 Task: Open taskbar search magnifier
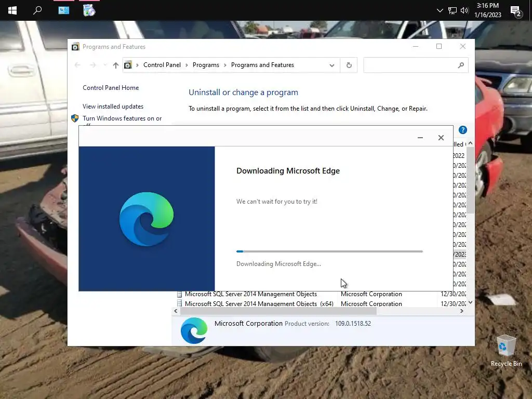tap(37, 10)
